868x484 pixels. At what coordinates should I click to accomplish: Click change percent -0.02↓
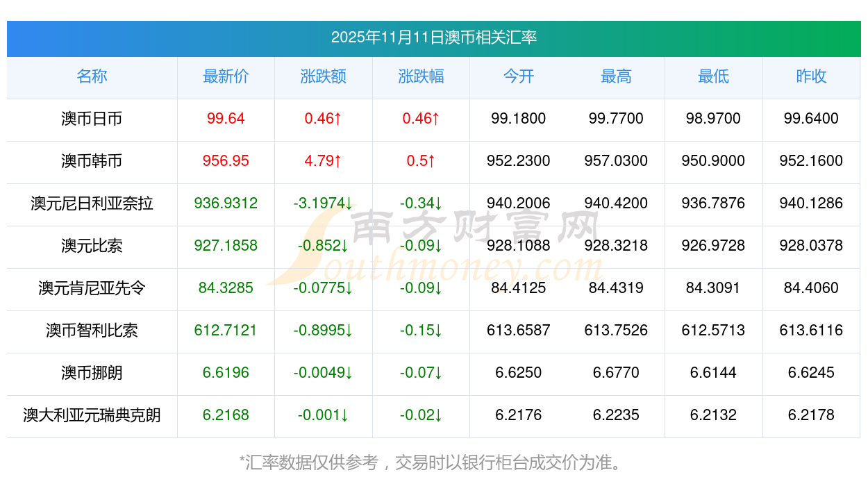point(421,415)
